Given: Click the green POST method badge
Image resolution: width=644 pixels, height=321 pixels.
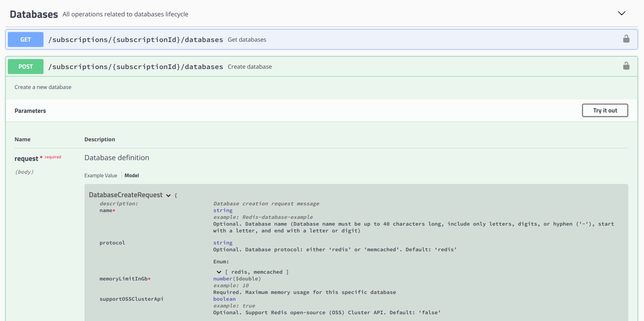Looking at the screenshot, I should (25, 66).
